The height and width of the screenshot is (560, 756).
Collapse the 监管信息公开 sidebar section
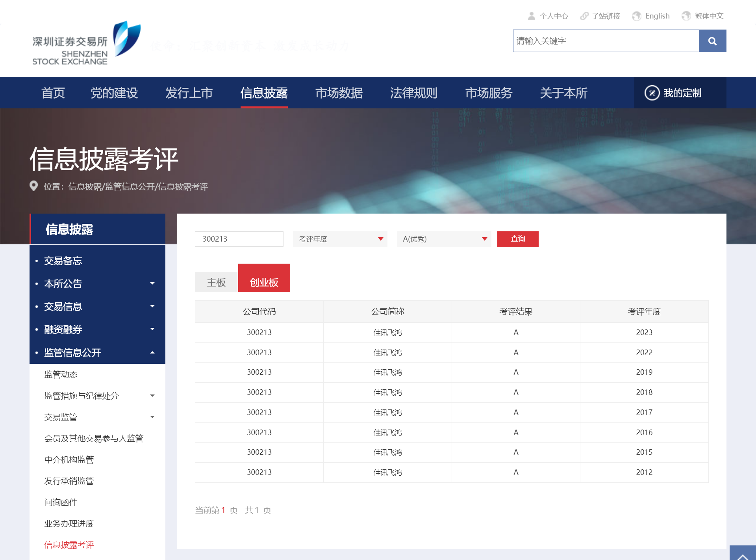pos(152,352)
